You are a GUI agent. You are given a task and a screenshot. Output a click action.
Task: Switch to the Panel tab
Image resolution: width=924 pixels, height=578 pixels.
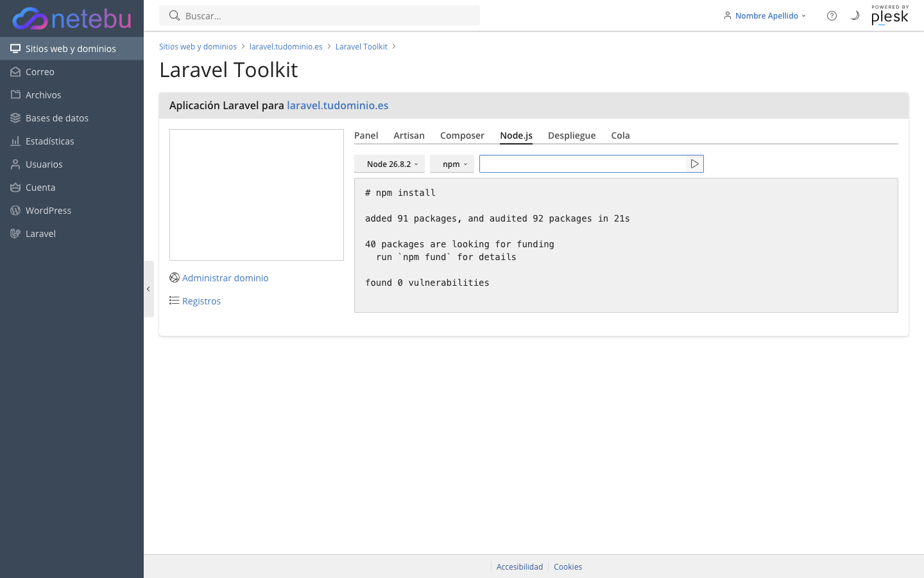coord(366,136)
